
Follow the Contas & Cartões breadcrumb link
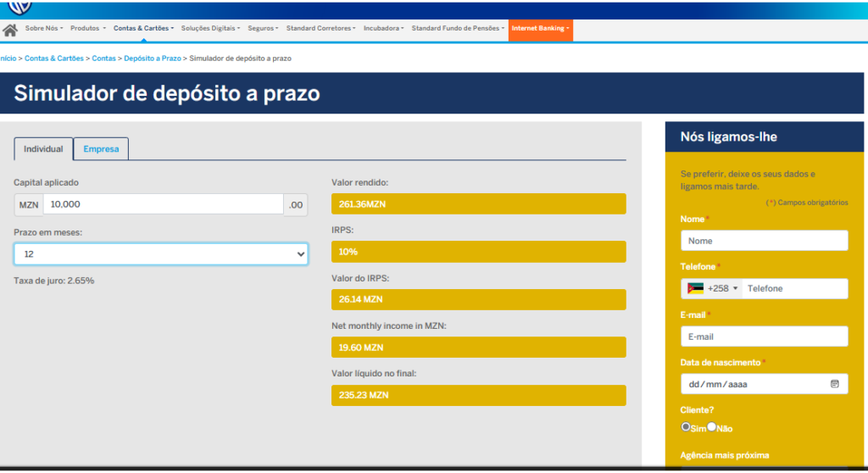53,58
